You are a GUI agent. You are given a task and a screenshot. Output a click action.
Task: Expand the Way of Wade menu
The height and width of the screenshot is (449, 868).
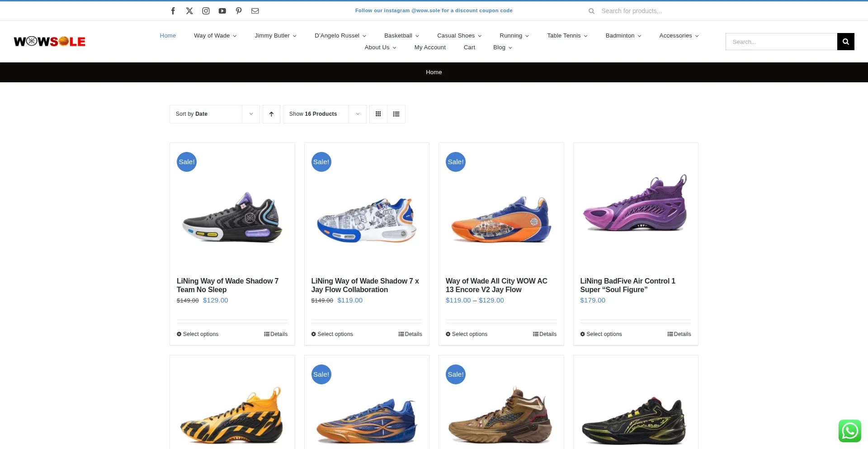[215, 36]
